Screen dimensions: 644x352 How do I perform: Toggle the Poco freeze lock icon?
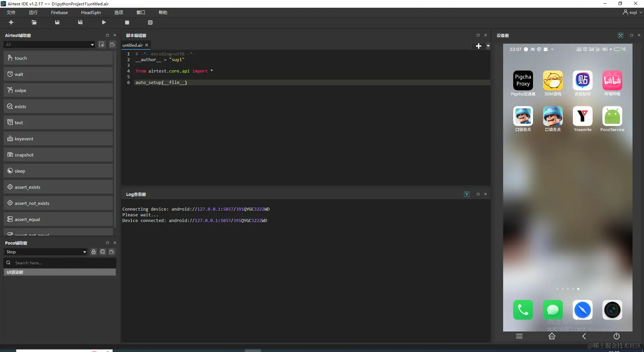[94, 252]
